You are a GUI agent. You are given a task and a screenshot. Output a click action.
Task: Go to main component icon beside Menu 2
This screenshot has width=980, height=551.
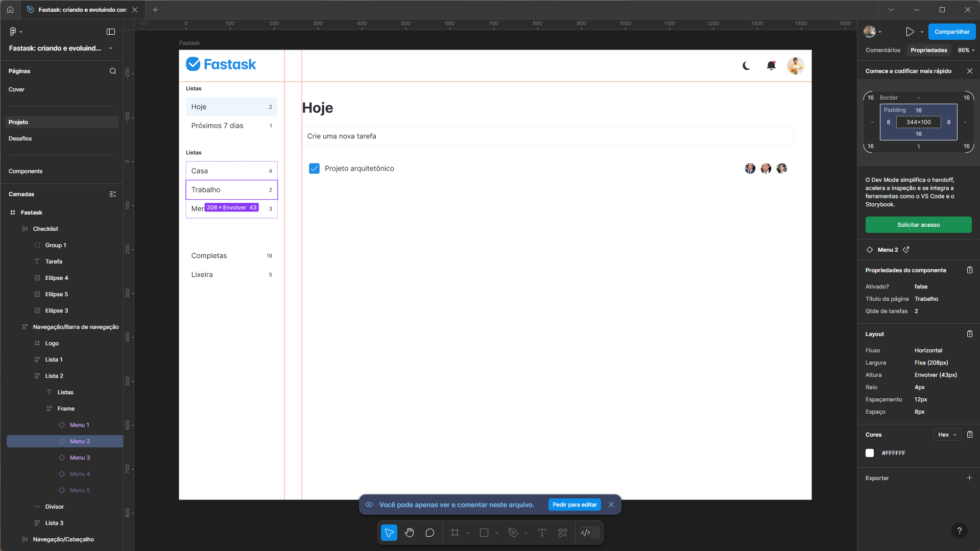click(x=906, y=250)
